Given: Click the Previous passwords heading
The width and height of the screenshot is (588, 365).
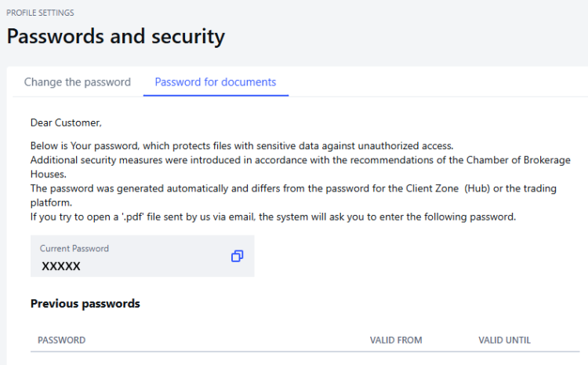Looking at the screenshot, I should [x=85, y=304].
